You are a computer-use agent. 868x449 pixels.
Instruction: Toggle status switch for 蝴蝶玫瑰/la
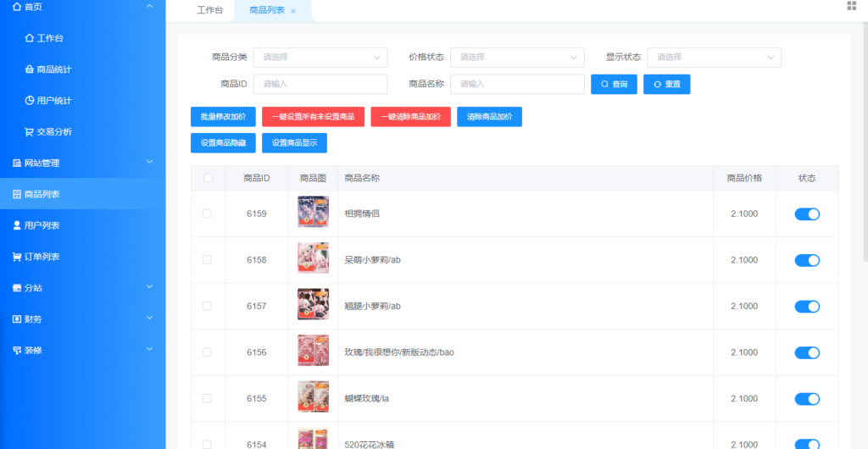coord(807,399)
